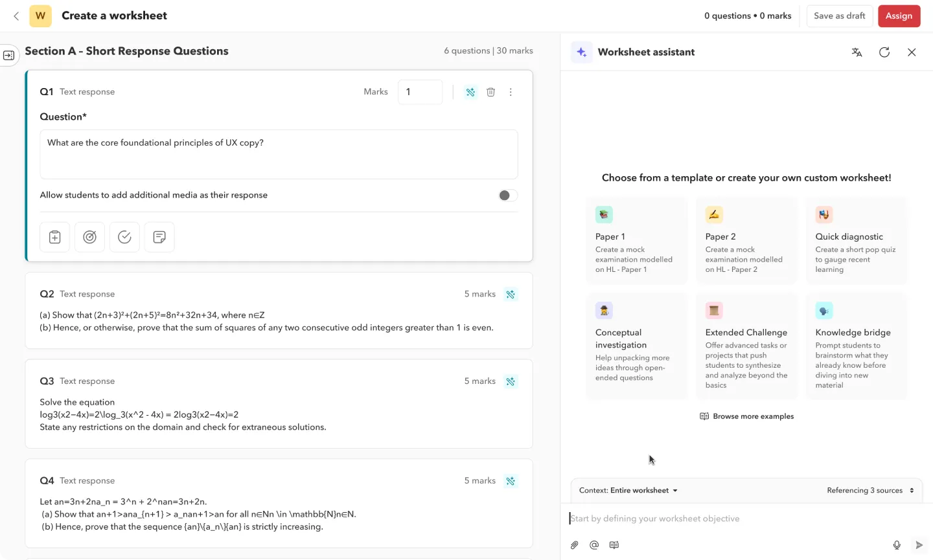
Task: Collapse the sidebar with the panel icon
Action: coord(9,55)
